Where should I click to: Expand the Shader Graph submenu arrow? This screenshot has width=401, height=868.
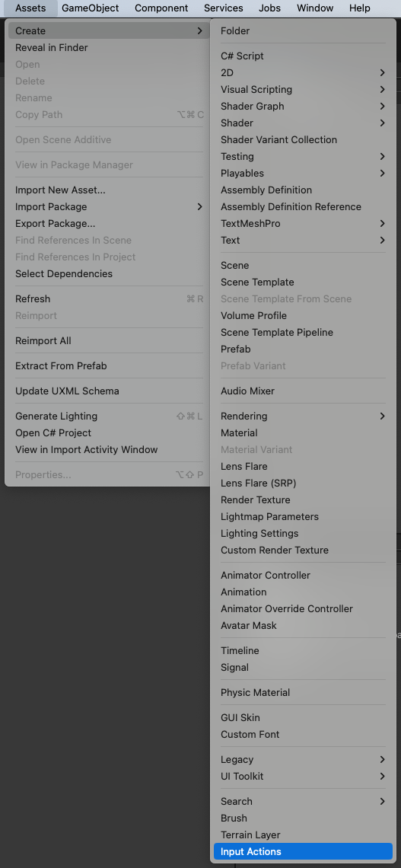tap(382, 107)
